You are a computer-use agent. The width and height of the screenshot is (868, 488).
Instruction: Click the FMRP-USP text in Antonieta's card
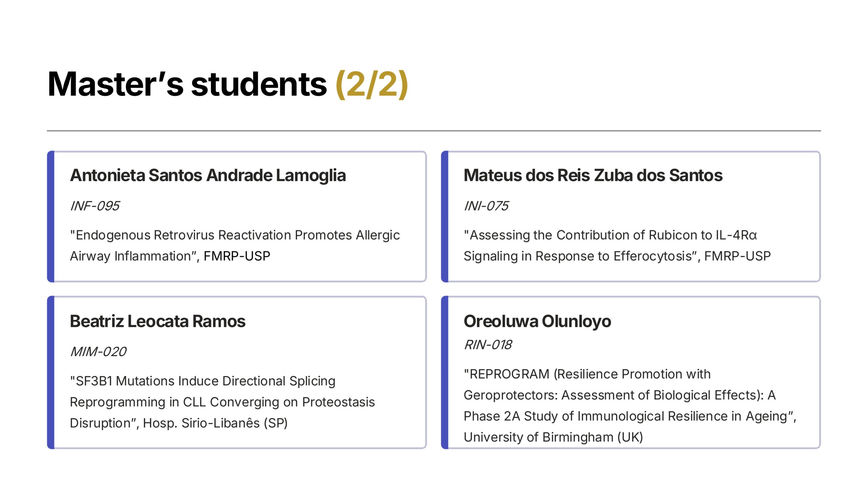237,256
